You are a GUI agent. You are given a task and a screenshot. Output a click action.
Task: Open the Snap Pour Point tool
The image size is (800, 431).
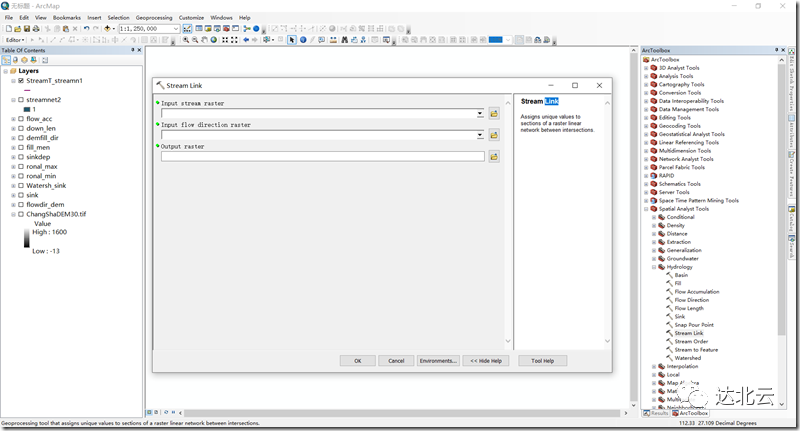coord(694,325)
